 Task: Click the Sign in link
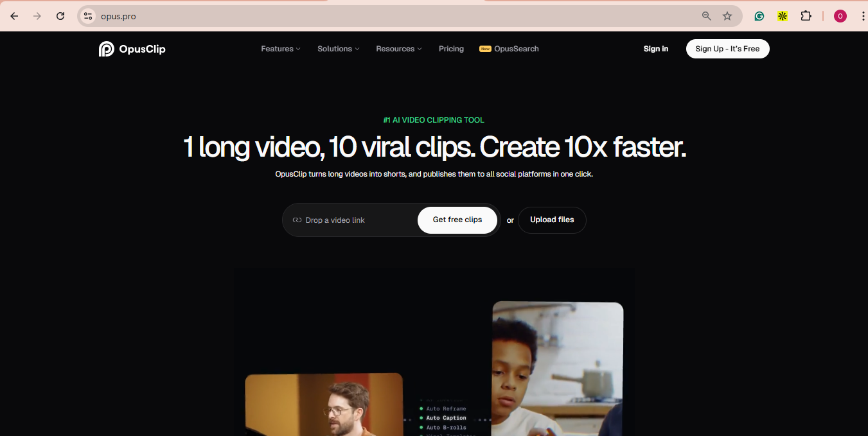click(x=656, y=49)
